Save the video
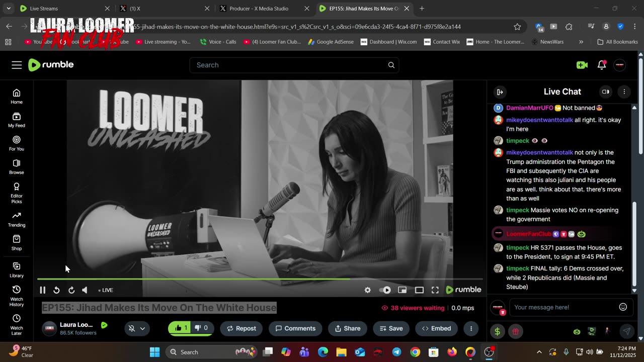The width and height of the screenshot is (644, 362). click(391, 328)
